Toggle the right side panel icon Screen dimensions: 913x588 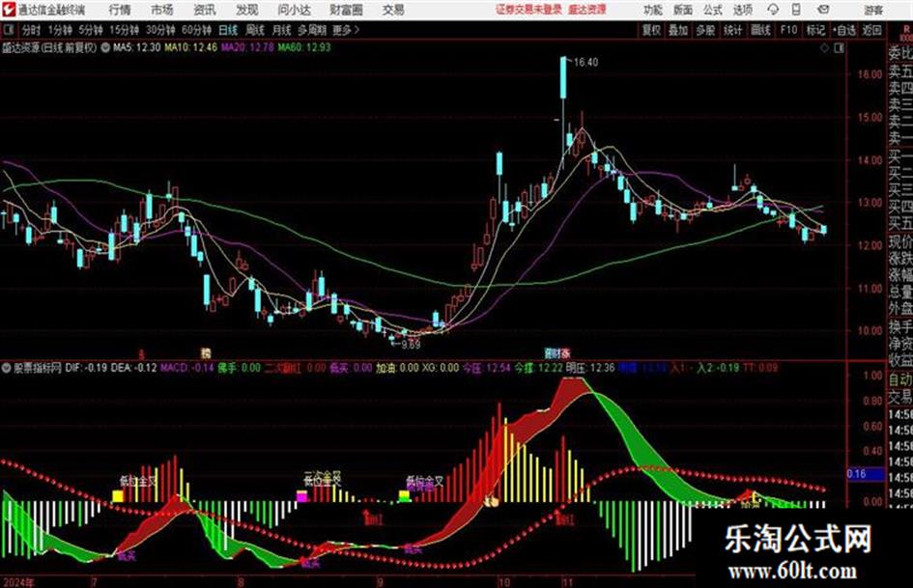click(x=839, y=48)
